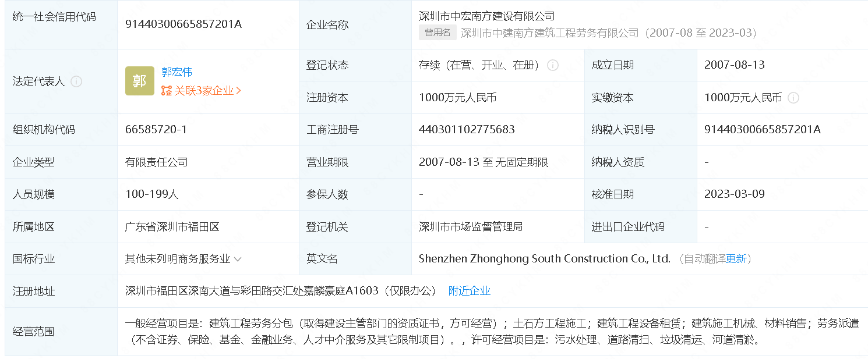
Task: Open 关联3家企业 link
Action: click(x=207, y=91)
